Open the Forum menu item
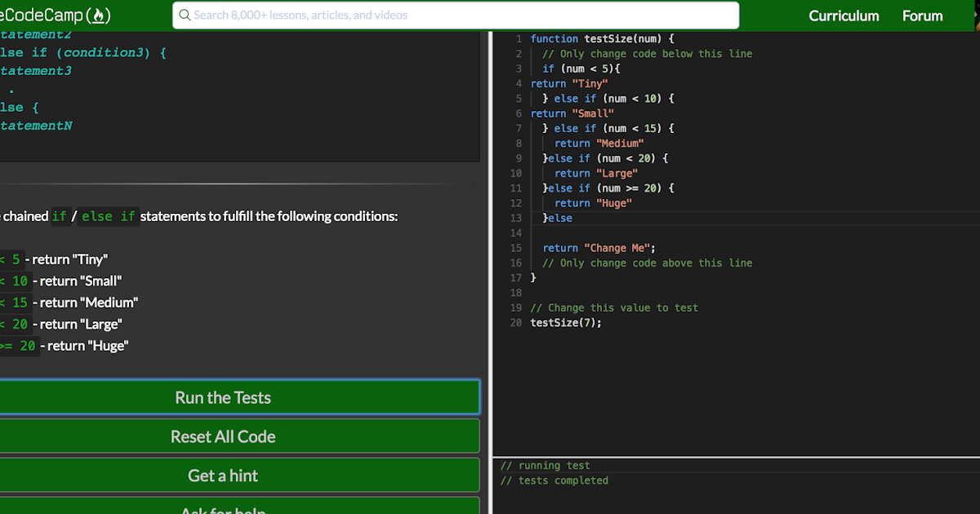 922,16
